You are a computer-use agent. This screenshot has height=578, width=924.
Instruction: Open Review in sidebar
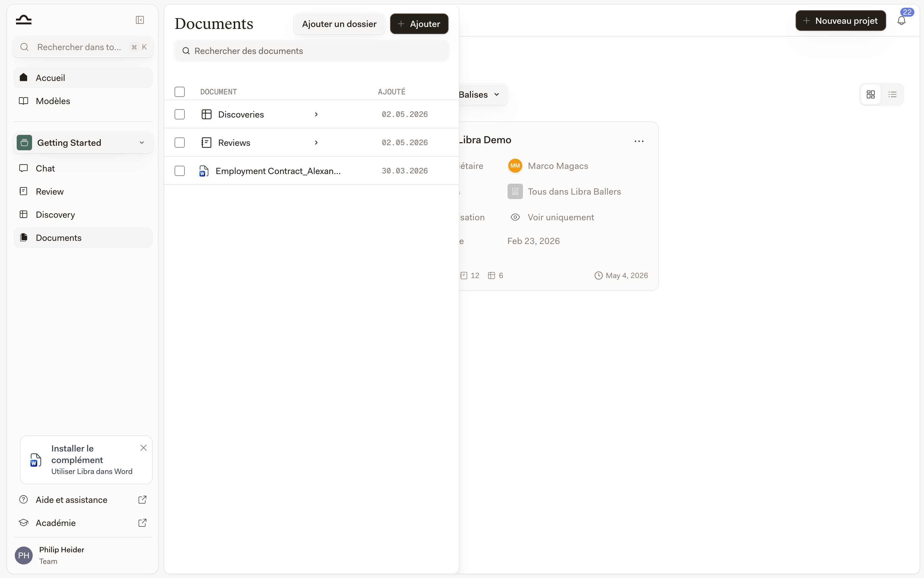(x=83, y=191)
